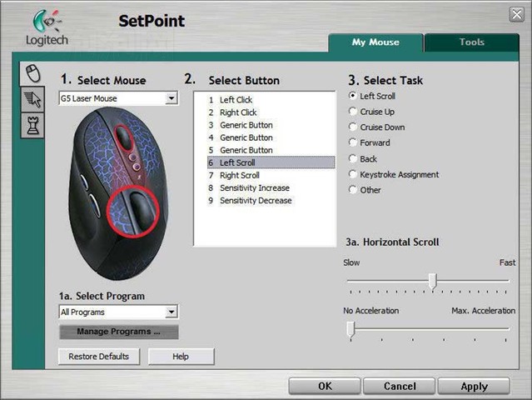Select Keystroke Assignment radio button
The width and height of the screenshot is (532, 400).
pos(352,174)
